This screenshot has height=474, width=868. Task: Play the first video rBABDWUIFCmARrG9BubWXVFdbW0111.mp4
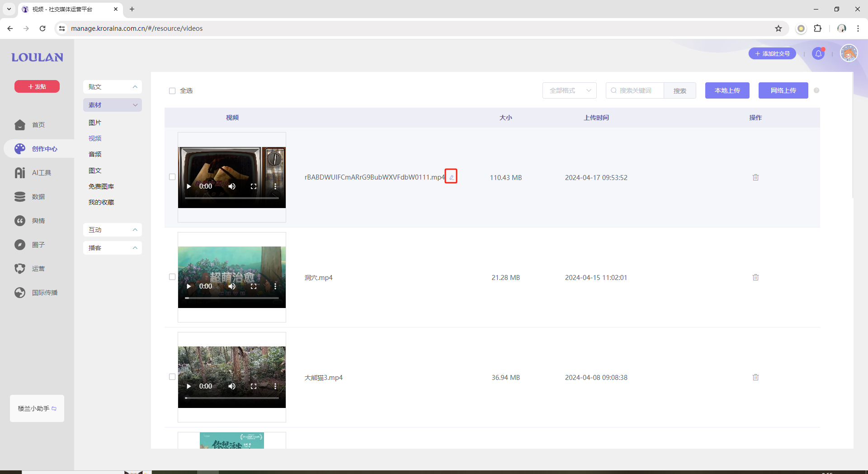[x=189, y=186]
